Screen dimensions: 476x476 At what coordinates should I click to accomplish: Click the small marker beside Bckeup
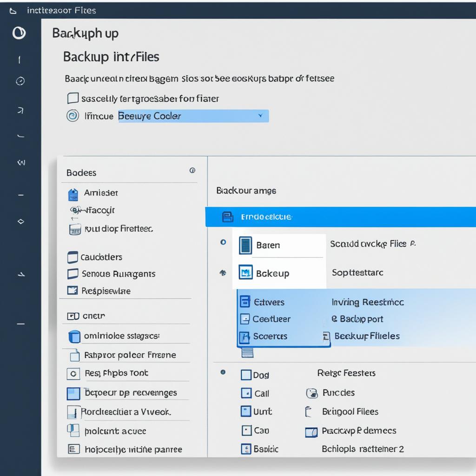tap(223, 273)
